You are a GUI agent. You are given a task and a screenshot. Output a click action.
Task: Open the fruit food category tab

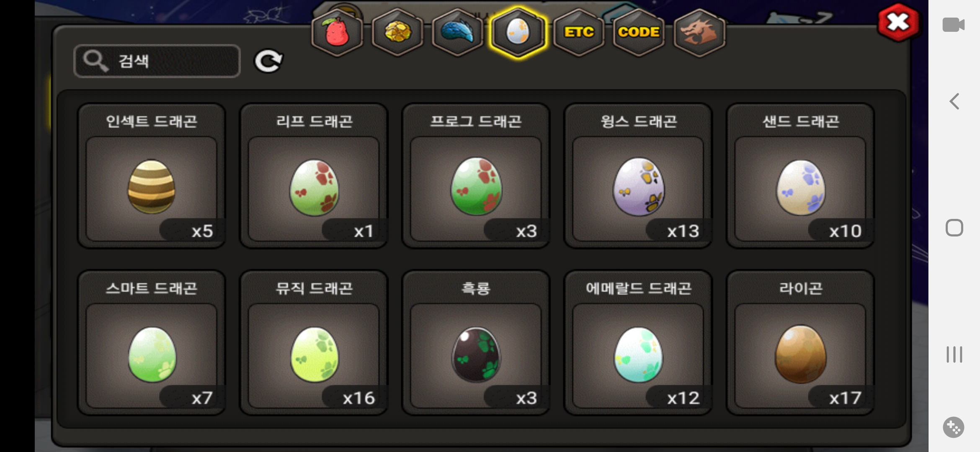337,33
